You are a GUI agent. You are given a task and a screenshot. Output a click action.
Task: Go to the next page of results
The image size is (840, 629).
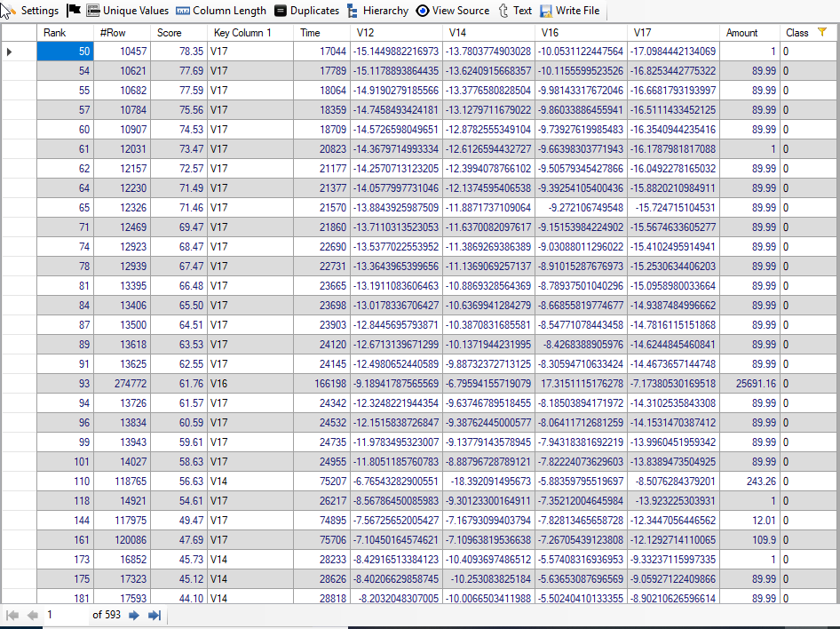134,615
